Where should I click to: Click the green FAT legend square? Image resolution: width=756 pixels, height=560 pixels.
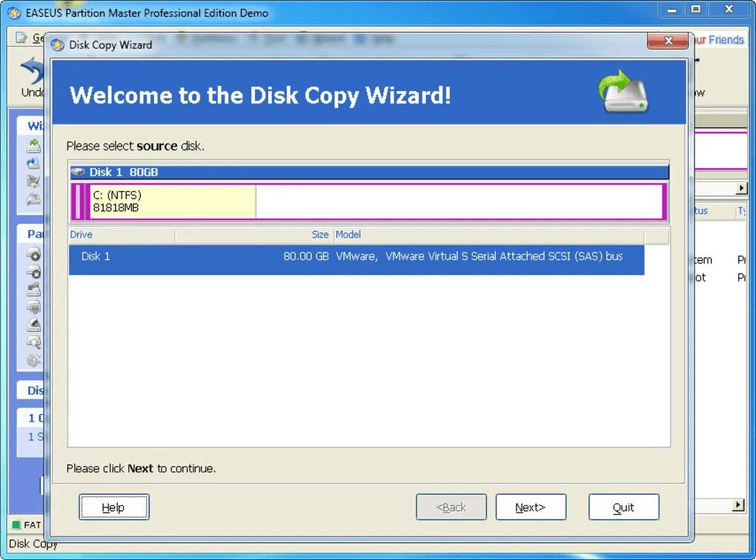pos(16,525)
